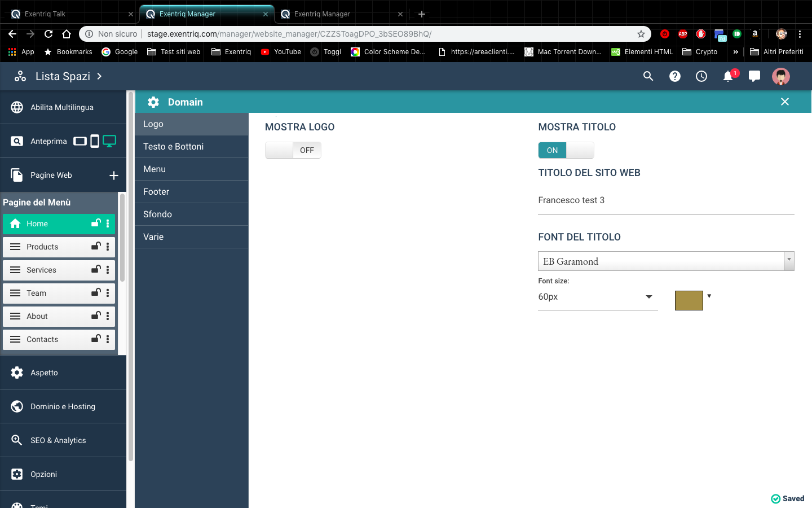Click the gold title color swatch
Viewport: 812px width, 508px height.
point(689,300)
